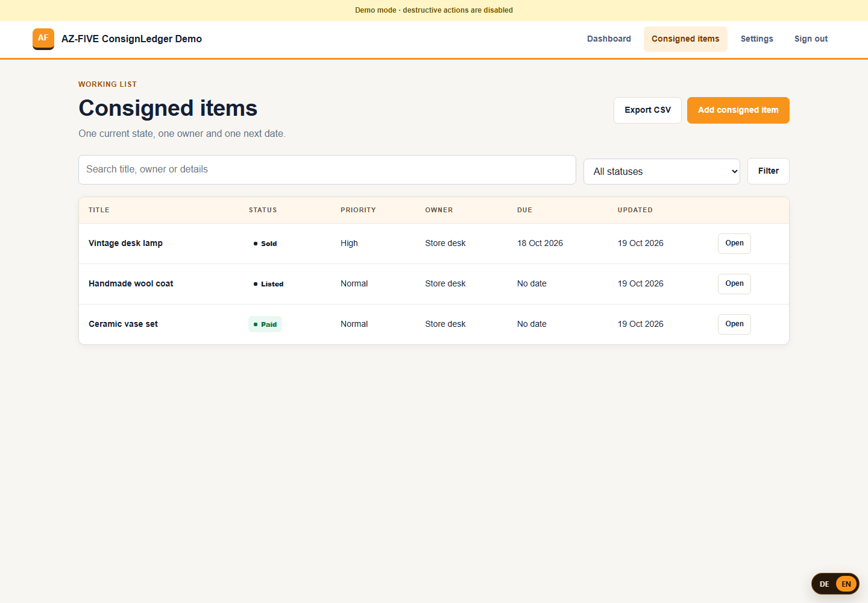Open the All statuses dropdown
The height and width of the screenshot is (603, 868).
[661, 171]
